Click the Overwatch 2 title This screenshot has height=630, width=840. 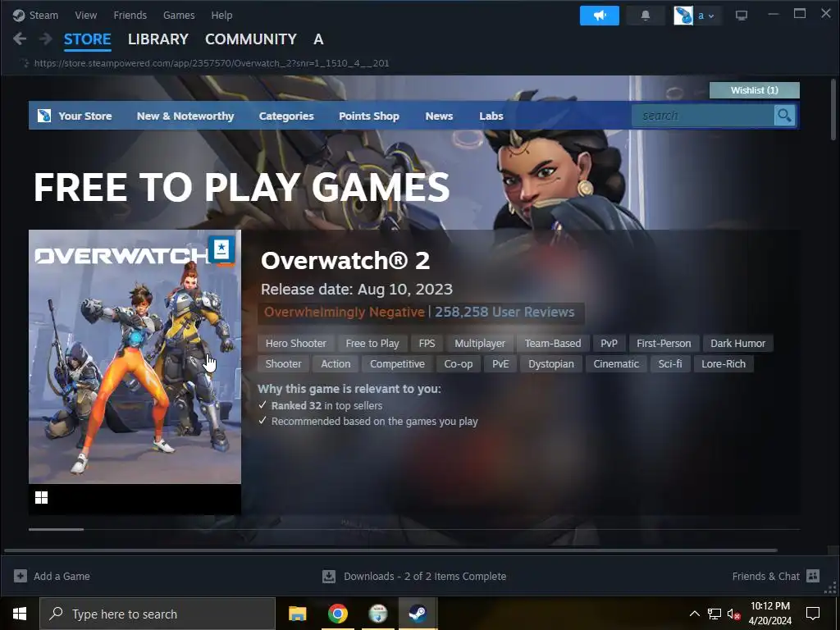345,260
